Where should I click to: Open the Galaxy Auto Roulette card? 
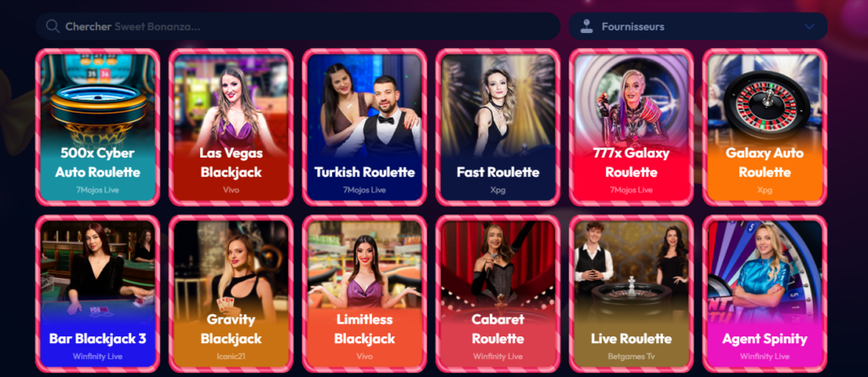765,127
